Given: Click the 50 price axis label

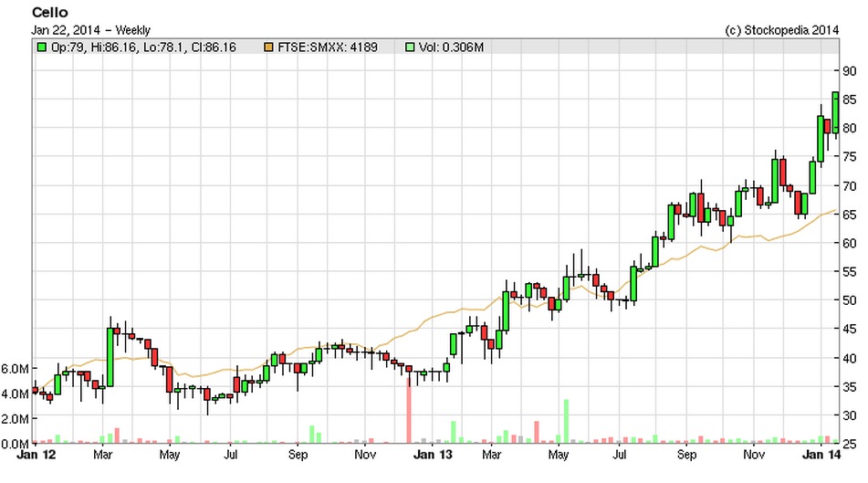Looking at the screenshot, I should click(x=849, y=300).
